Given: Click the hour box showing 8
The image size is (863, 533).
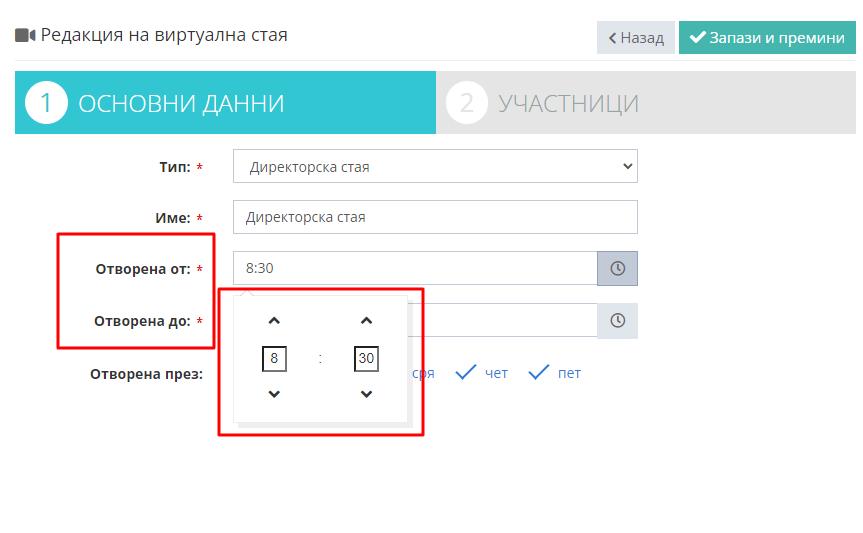Looking at the screenshot, I should coord(274,358).
